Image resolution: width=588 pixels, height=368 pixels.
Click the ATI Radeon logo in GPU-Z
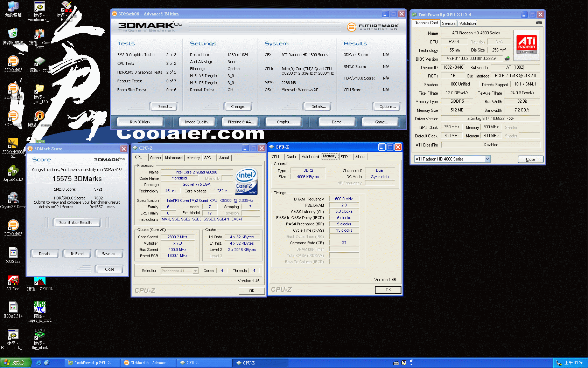click(526, 45)
